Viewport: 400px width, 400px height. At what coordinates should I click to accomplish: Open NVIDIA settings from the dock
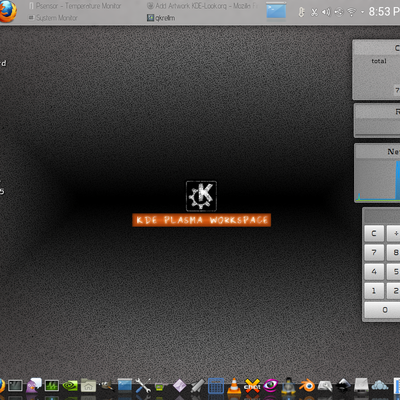pyautogui.click(x=70, y=386)
